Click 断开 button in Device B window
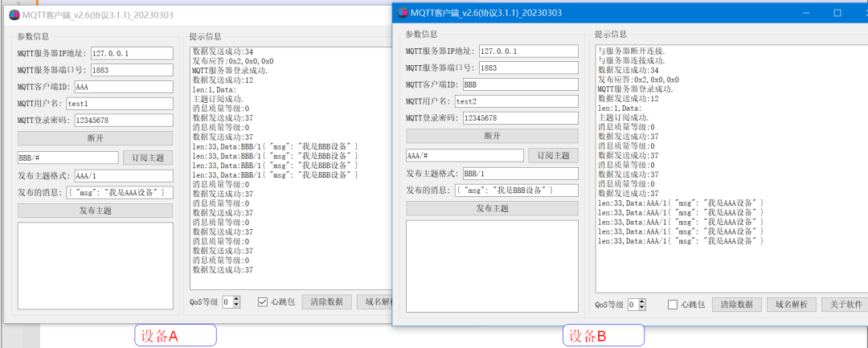The image size is (868, 348). tap(492, 136)
